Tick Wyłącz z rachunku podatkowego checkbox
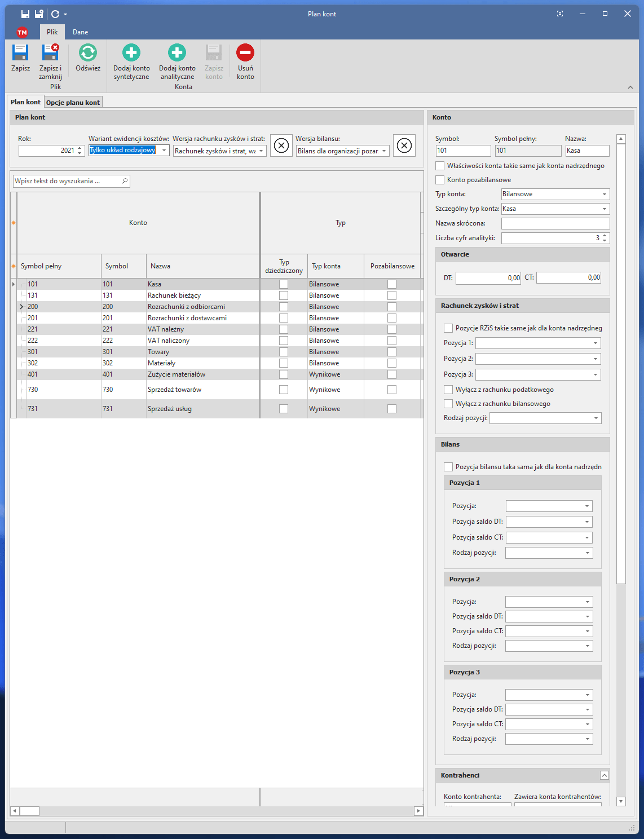The image size is (644, 839). click(x=448, y=390)
